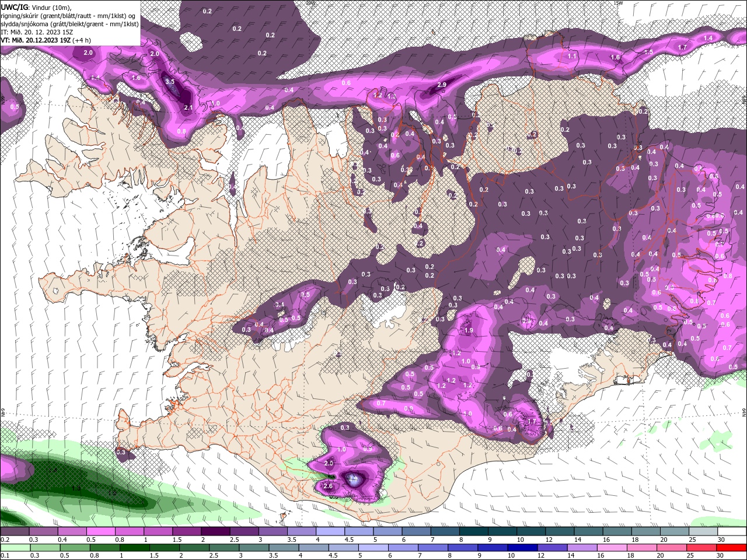
Task: Select the 2.1 precipitation value on the map
Action: coord(189,108)
